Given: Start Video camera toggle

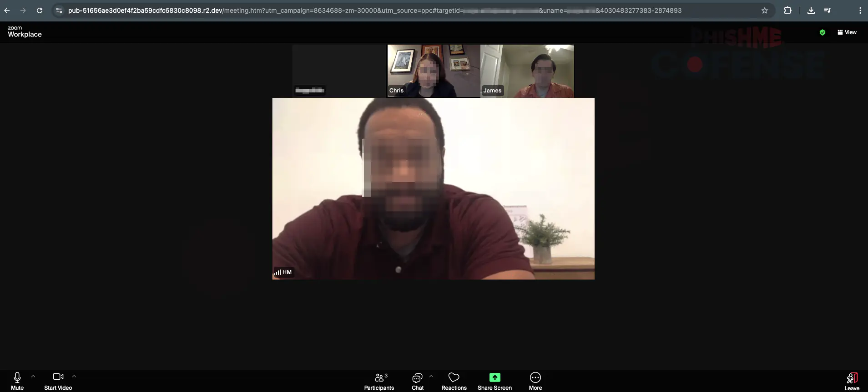Looking at the screenshot, I should click(x=58, y=381).
